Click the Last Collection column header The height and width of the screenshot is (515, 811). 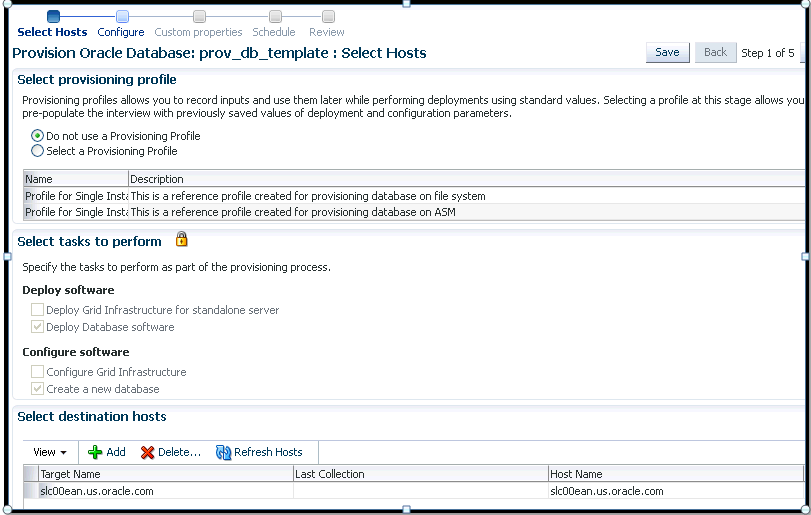[x=421, y=474]
